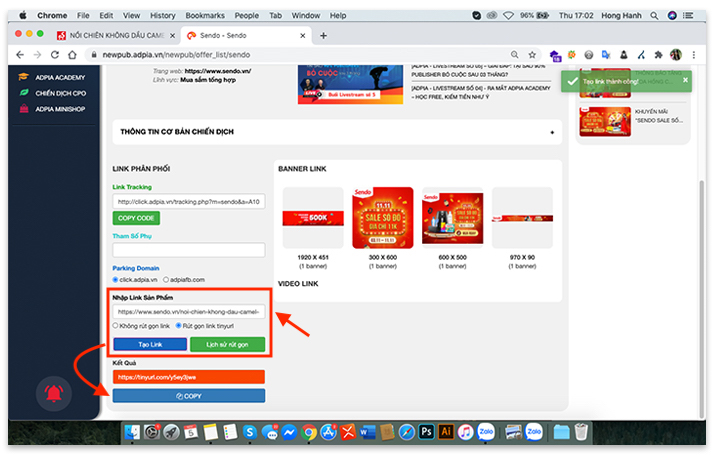The height and width of the screenshot is (455, 714).
Task: Open the Chrome extensions puzzle icon
Action: click(x=658, y=55)
